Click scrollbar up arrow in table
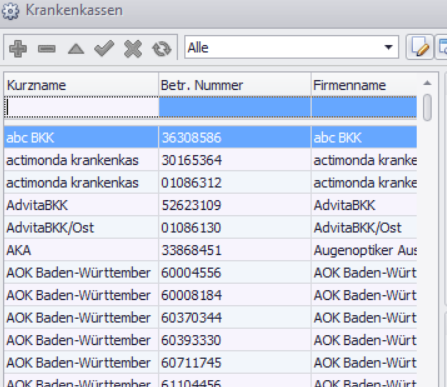447x387 pixels. point(427,83)
